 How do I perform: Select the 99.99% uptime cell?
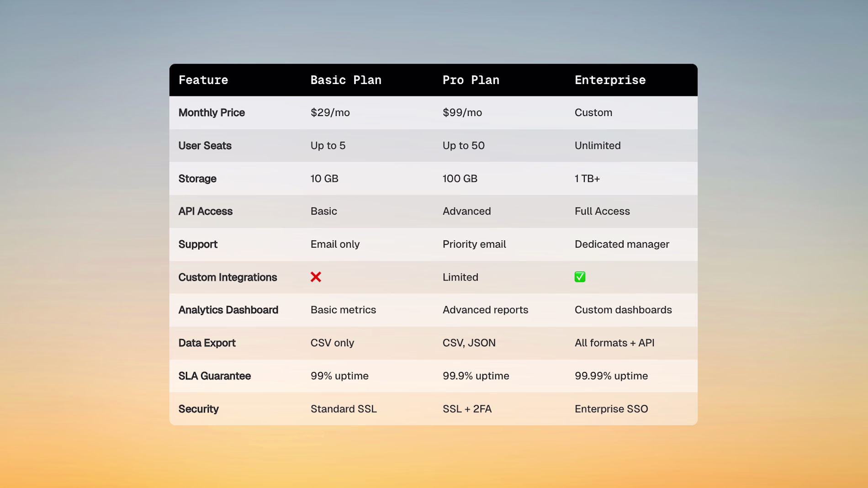coord(611,376)
